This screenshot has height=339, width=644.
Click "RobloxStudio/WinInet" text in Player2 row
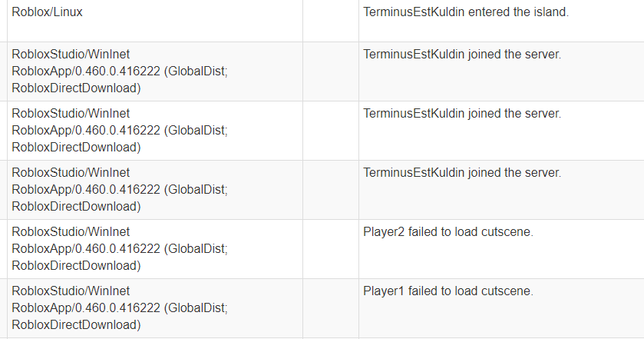point(71,231)
